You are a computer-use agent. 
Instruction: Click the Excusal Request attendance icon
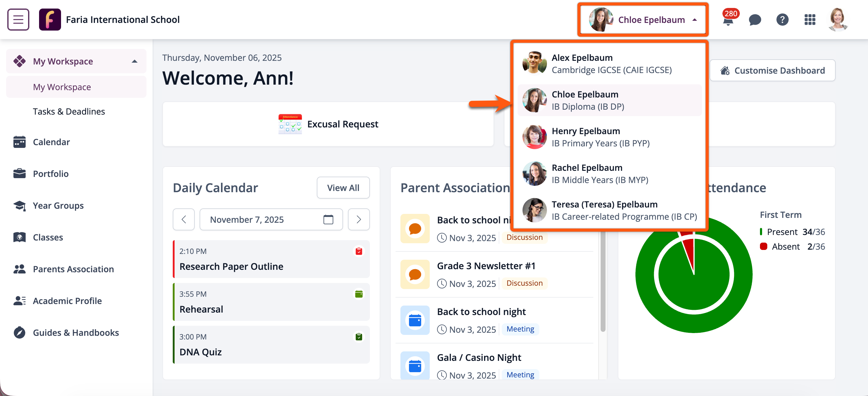coord(290,124)
